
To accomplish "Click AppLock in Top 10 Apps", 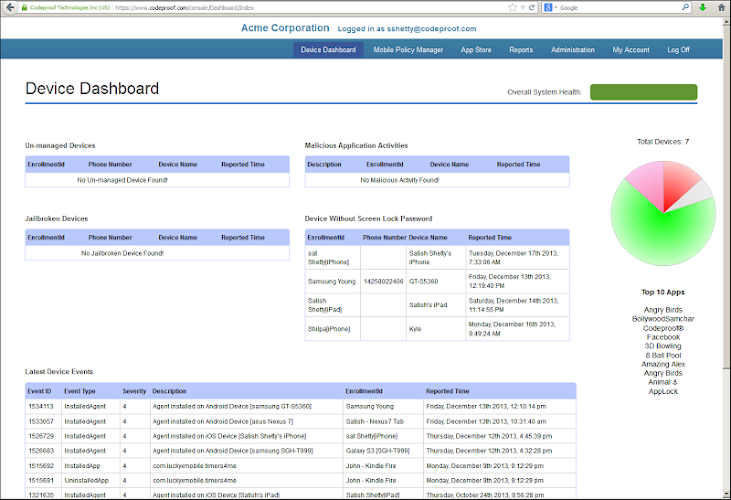I will pos(663,391).
